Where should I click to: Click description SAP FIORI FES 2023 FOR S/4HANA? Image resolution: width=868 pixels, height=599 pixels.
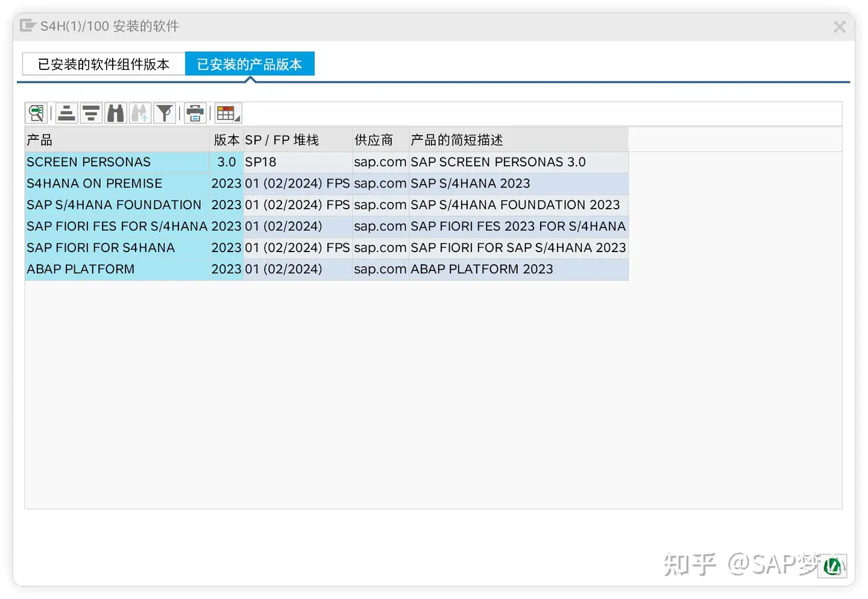tap(518, 226)
